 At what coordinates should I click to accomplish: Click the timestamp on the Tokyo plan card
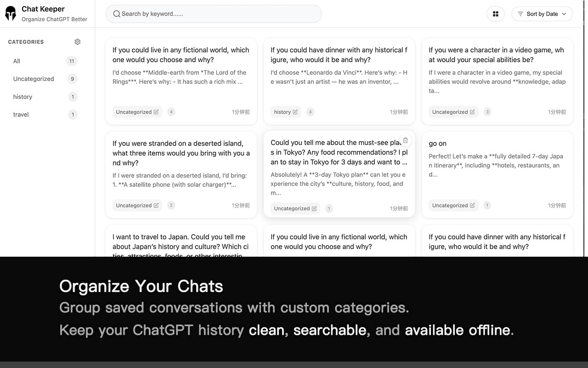coord(398,208)
